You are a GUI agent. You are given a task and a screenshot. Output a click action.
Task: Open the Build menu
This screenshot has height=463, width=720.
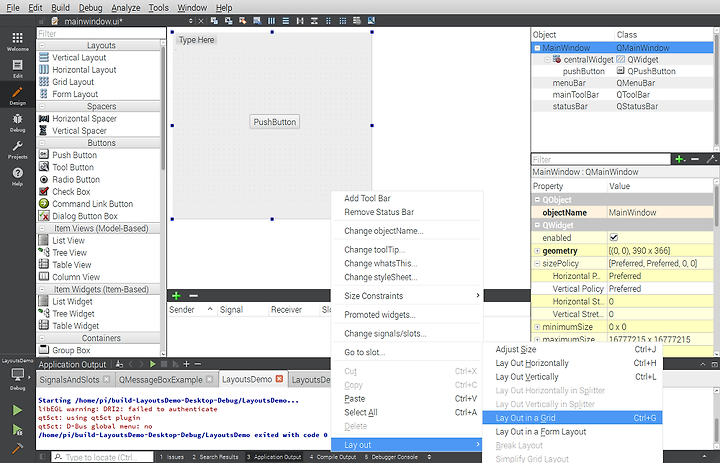(60, 7)
